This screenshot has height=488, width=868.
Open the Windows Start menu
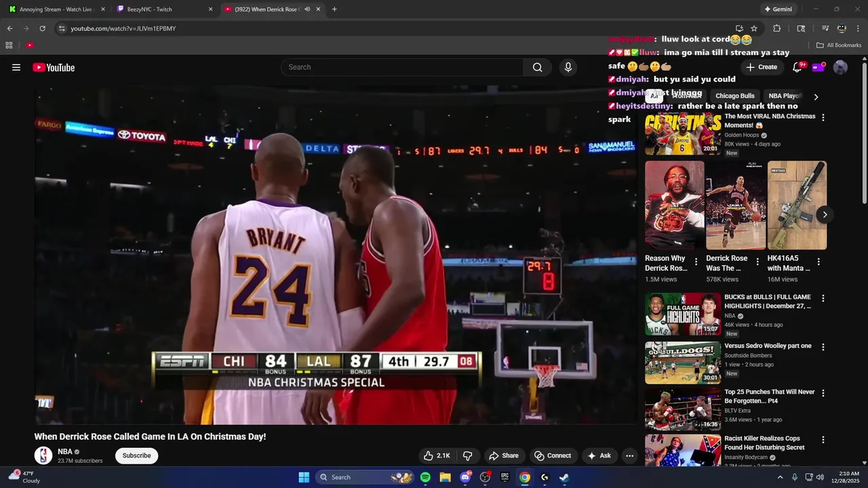(304, 477)
